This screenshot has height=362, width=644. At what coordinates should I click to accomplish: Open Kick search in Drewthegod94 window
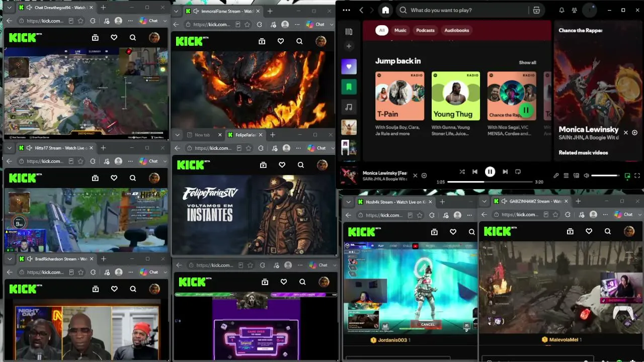(x=133, y=37)
